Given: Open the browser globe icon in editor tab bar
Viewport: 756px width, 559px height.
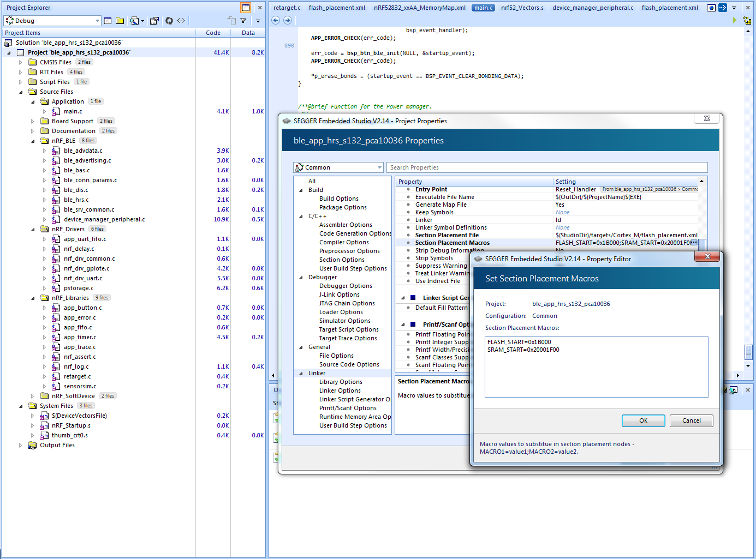Looking at the screenshot, I should (x=711, y=8).
